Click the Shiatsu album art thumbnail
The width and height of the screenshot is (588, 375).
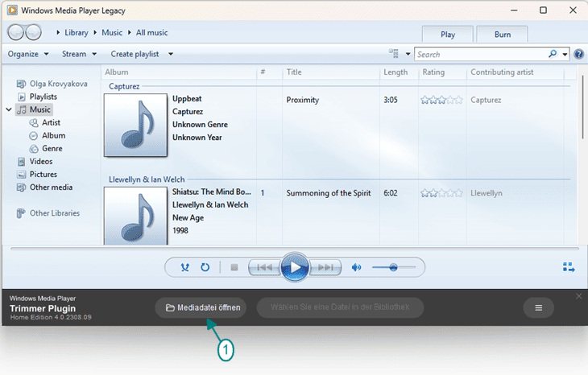pyautogui.click(x=135, y=216)
